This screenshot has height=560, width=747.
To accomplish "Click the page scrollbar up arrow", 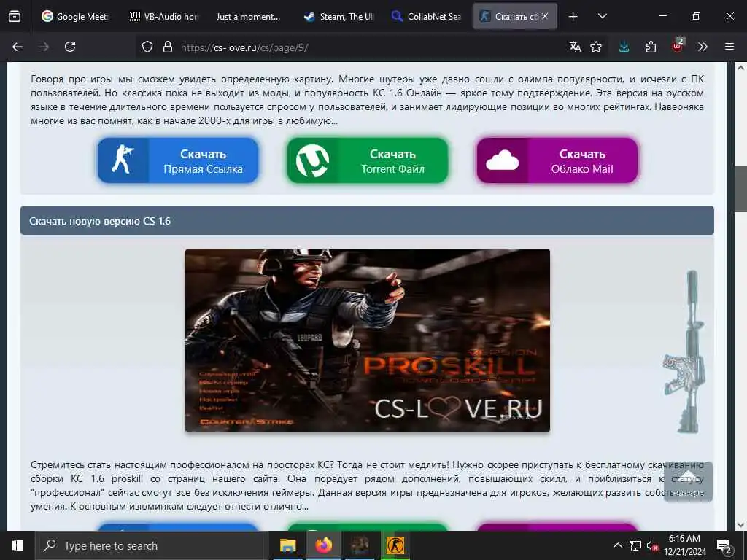I will click(x=740, y=68).
